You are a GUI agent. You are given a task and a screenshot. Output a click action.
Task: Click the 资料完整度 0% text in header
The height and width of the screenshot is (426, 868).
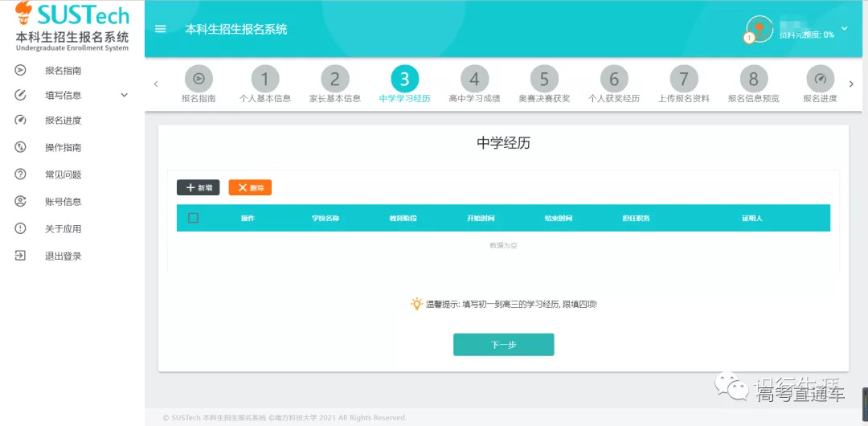(x=807, y=35)
